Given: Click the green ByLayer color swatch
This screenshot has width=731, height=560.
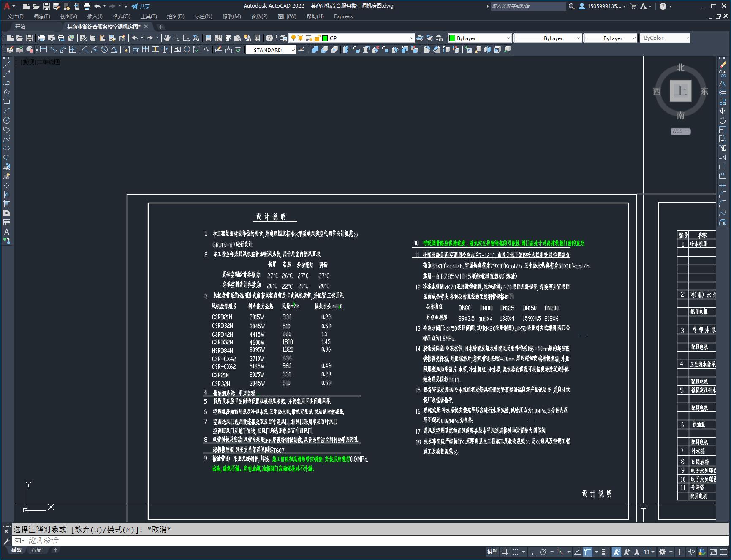Looking at the screenshot, I should [x=452, y=38].
